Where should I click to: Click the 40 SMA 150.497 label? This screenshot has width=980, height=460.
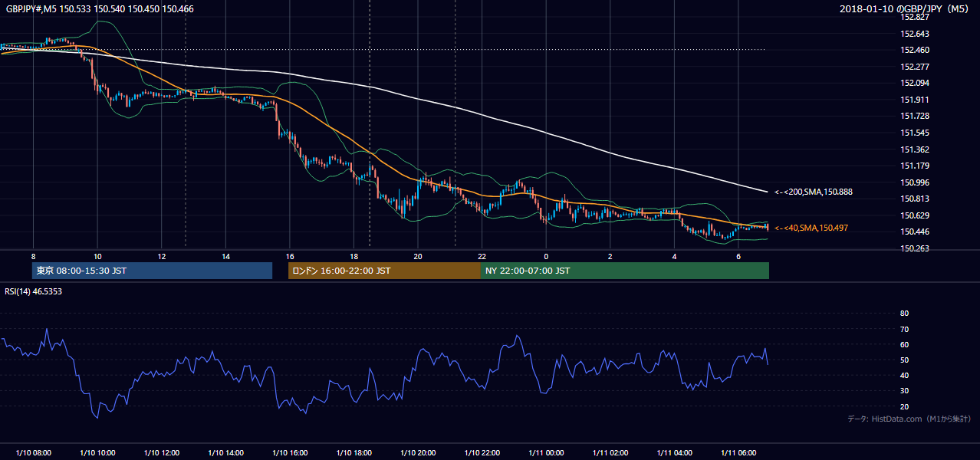coord(811,228)
